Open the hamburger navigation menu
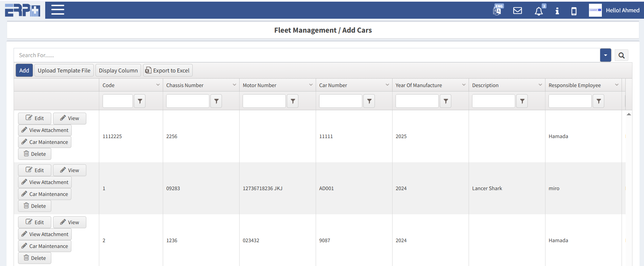Screen dimensions: 644x266 pyautogui.click(x=57, y=10)
